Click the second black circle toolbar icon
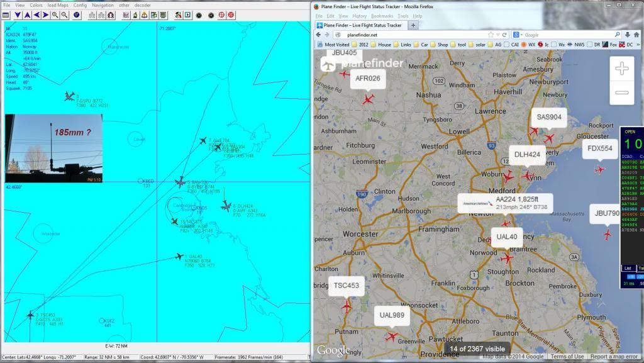The width and height of the screenshot is (644, 363). pos(211,15)
